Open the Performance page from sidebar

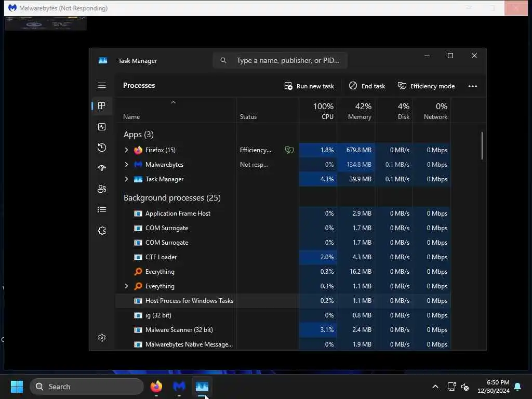[102, 127]
